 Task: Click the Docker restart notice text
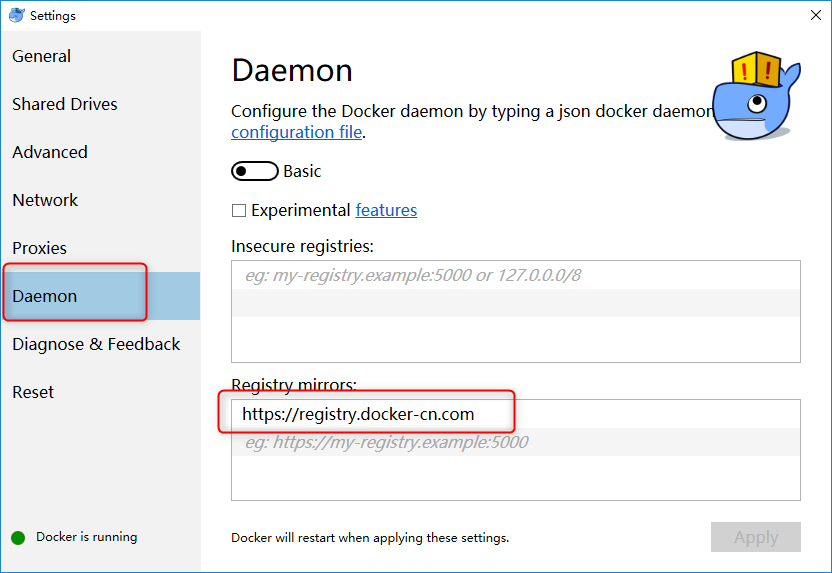[370, 537]
